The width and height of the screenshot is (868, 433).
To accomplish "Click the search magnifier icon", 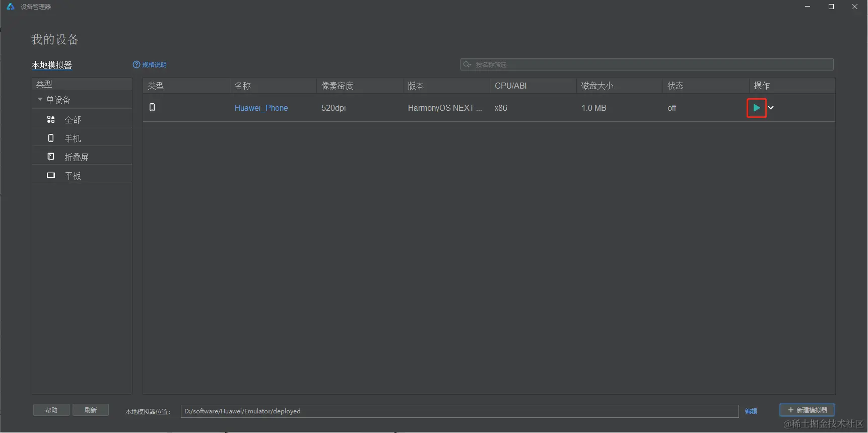I will click(x=467, y=64).
